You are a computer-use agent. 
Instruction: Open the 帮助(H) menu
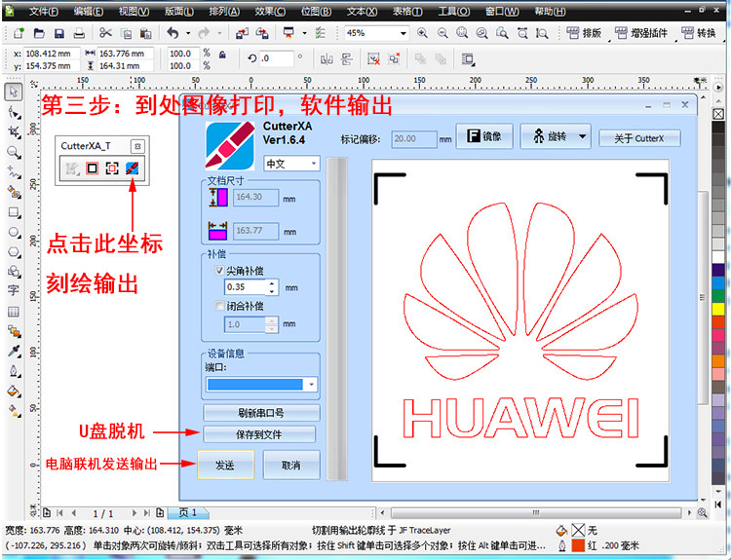point(550,11)
